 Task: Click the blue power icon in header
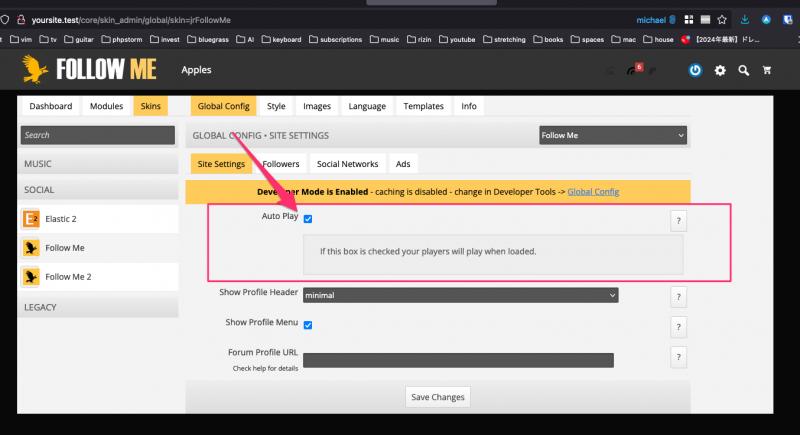pos(695,70)
